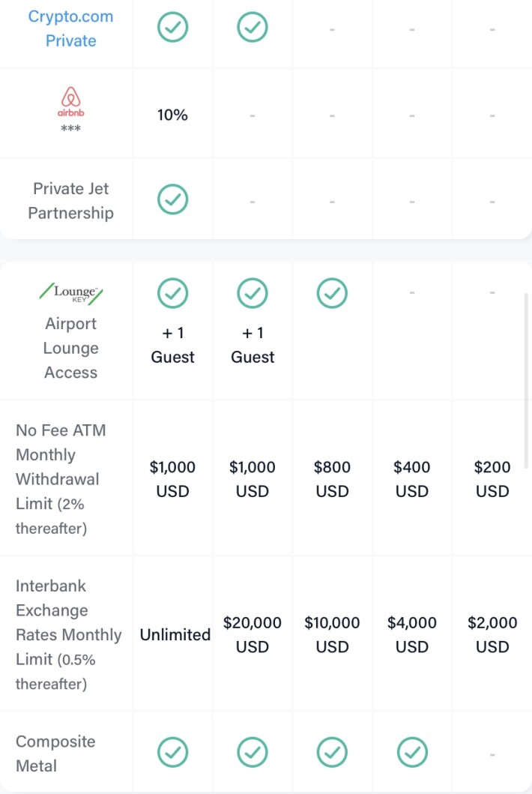Screen dimensions: 532x794
Task: Select the $20,000 USD interbank limit cell
Action: 253,634
